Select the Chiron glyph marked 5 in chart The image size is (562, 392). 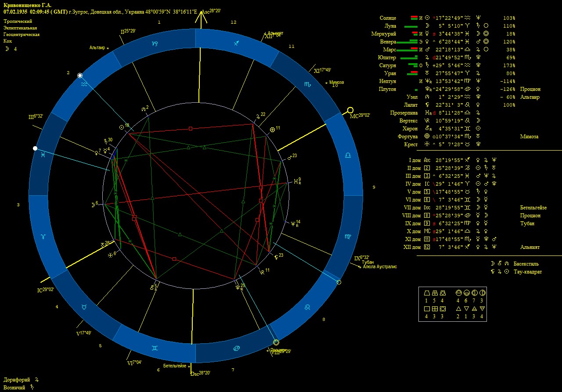[x=152, y=287]
